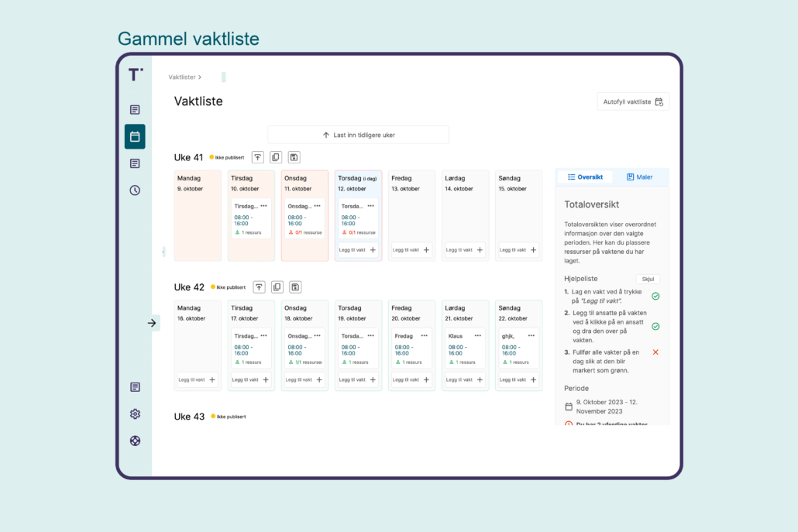Switch to the Maler tab
Screen dimensions: 798x532
click(x=640, y=177)
